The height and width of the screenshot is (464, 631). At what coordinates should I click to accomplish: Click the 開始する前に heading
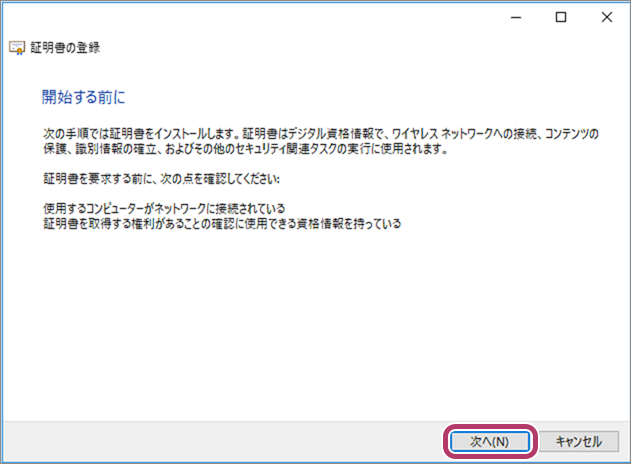[84, 97]
